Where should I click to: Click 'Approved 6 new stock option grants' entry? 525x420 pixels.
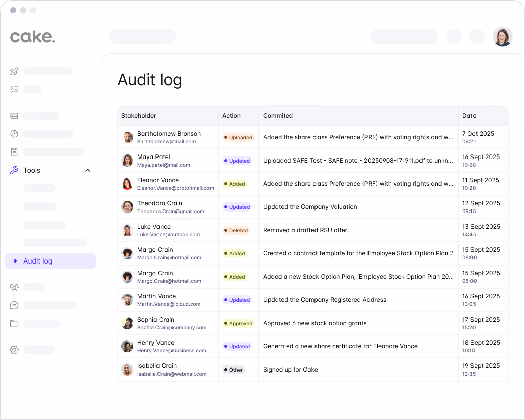pos(314,323)
